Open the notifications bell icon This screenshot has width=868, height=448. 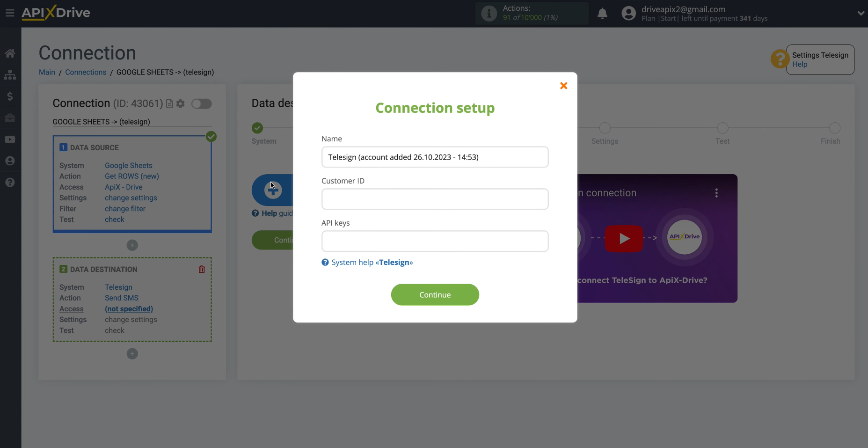point(602,13)
